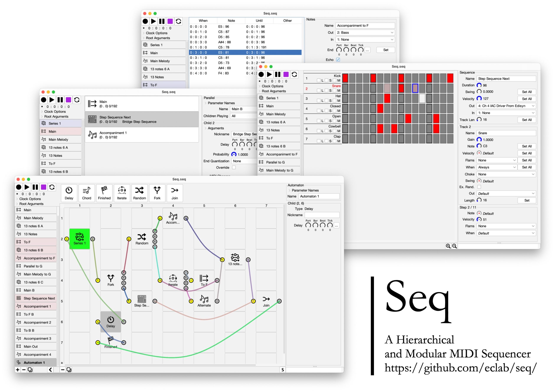Zoom out the step sequence grid
Viewport: 555px width, 392px height.
454,246
